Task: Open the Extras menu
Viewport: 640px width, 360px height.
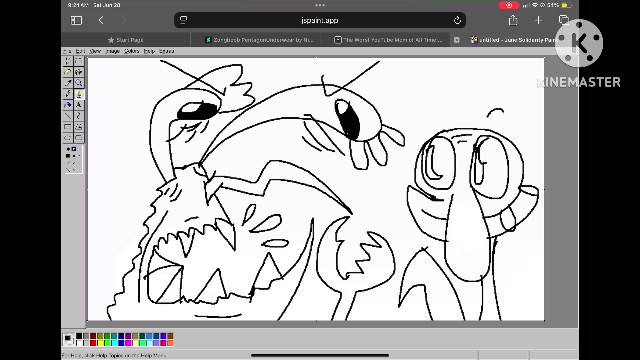Action: (167, 51)
